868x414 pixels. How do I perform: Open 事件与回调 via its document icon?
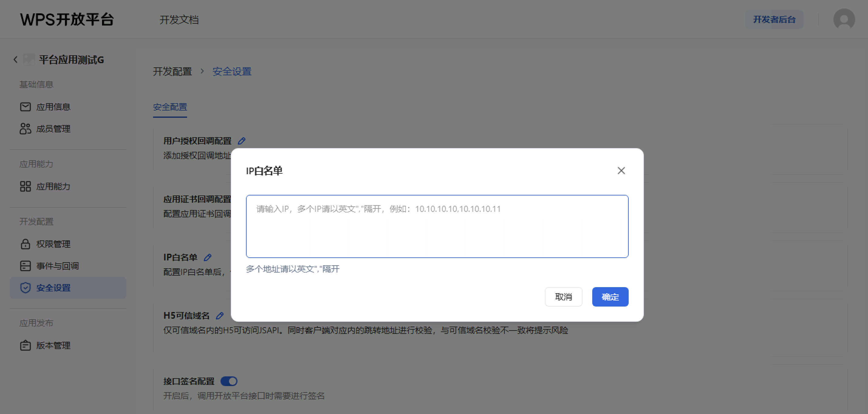coord(25,266)
